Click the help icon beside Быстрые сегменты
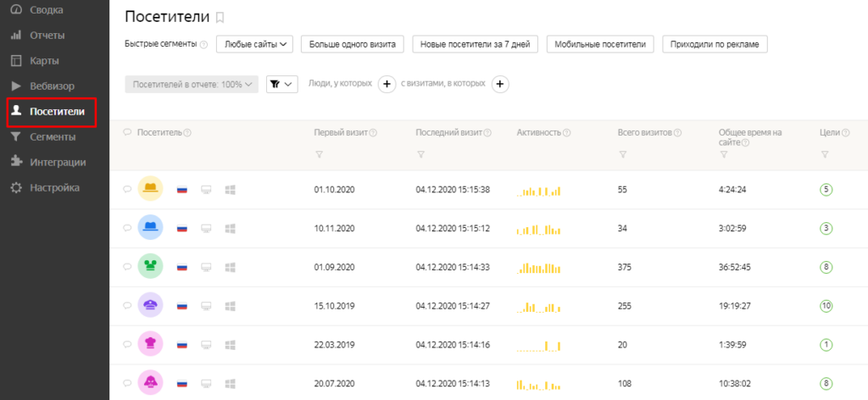This screenshot has height=400, width=868. pyautogui.click(x=203, y=45)
